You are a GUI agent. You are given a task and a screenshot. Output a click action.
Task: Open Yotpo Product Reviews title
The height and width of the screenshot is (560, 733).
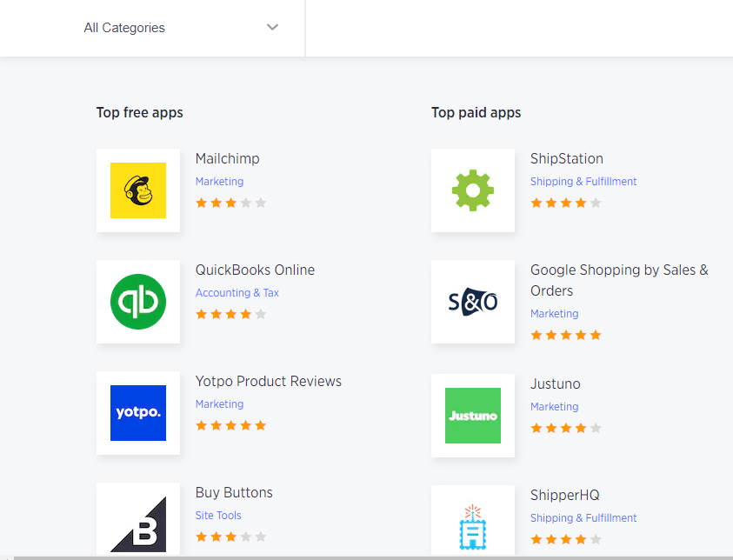(269, 381)
